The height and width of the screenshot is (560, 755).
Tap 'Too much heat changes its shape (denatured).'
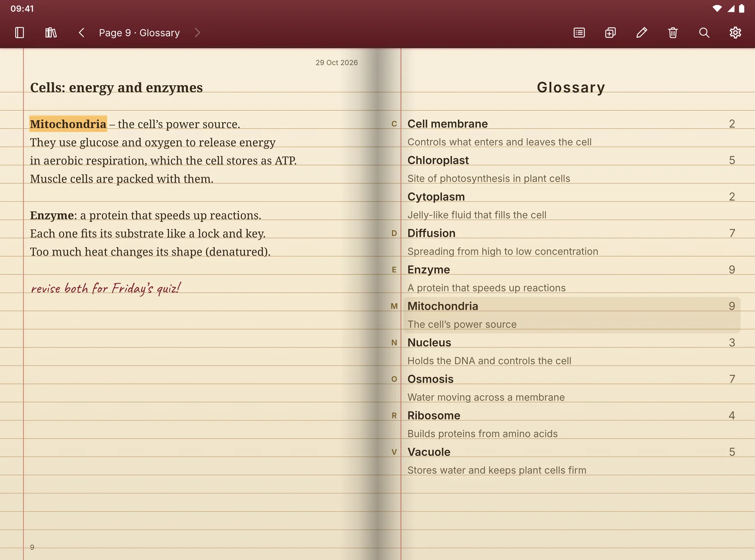pos(150,252)
